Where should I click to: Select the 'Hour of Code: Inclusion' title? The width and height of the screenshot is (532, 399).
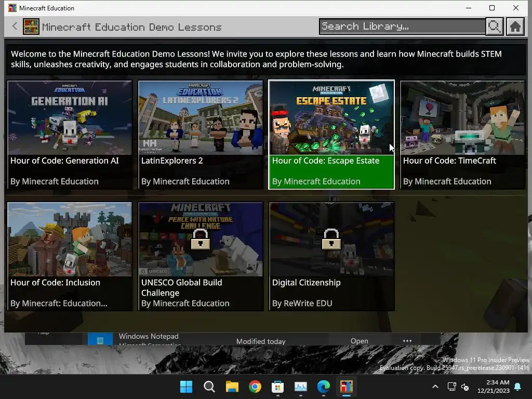[55, 283]
